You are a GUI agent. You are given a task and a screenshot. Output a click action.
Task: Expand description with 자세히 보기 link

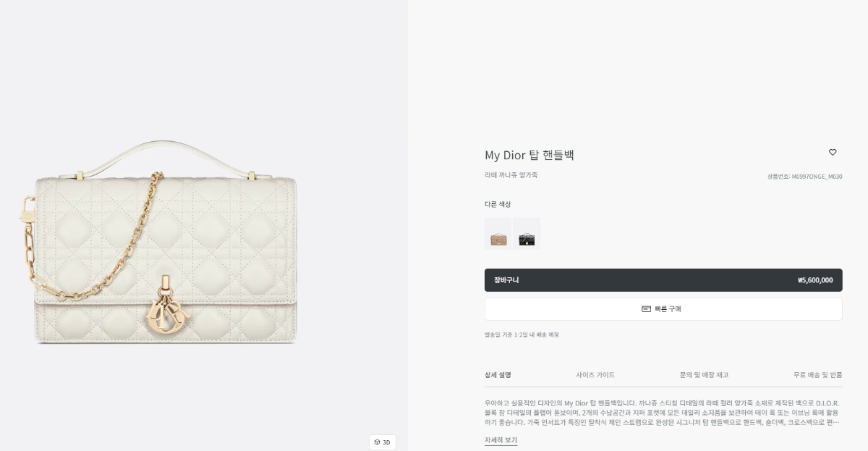[x=501, y=440]
